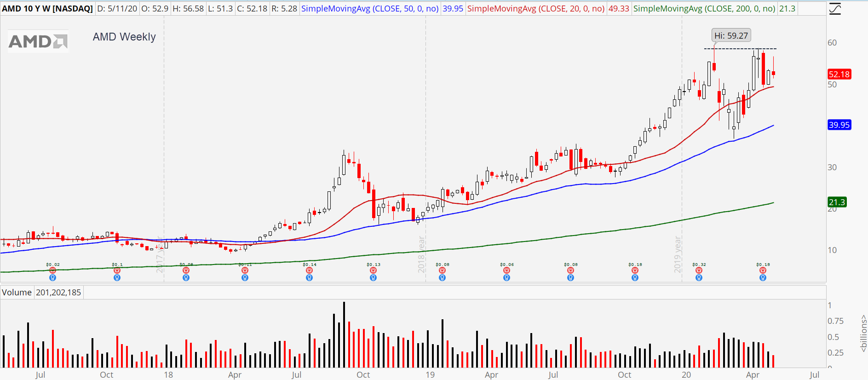Click the red 52.18 last price tag
The height and width of the screenshot is (380, 868).
pos(839,74)
